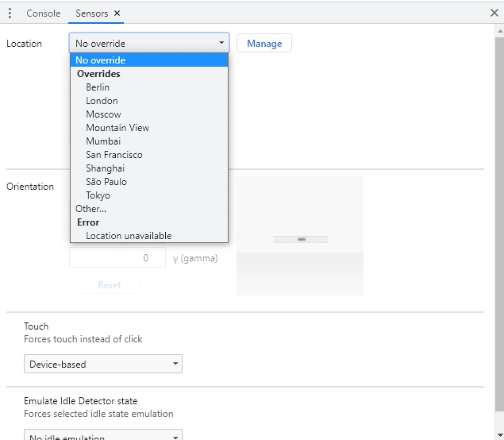Select the Sensors tab

click(91, 14)
